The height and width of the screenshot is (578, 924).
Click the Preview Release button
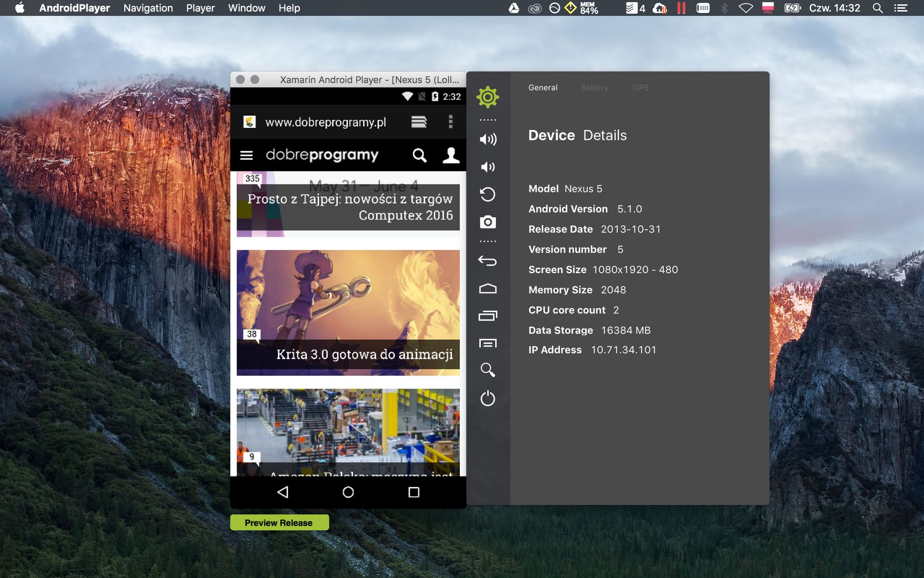279,523
